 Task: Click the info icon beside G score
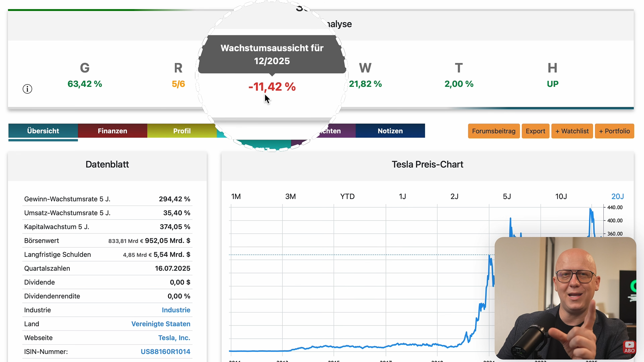(x=27, y=89)
